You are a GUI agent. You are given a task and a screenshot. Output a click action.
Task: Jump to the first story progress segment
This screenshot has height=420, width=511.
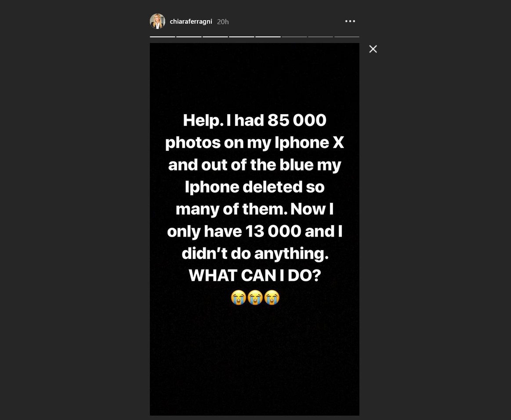163,36
